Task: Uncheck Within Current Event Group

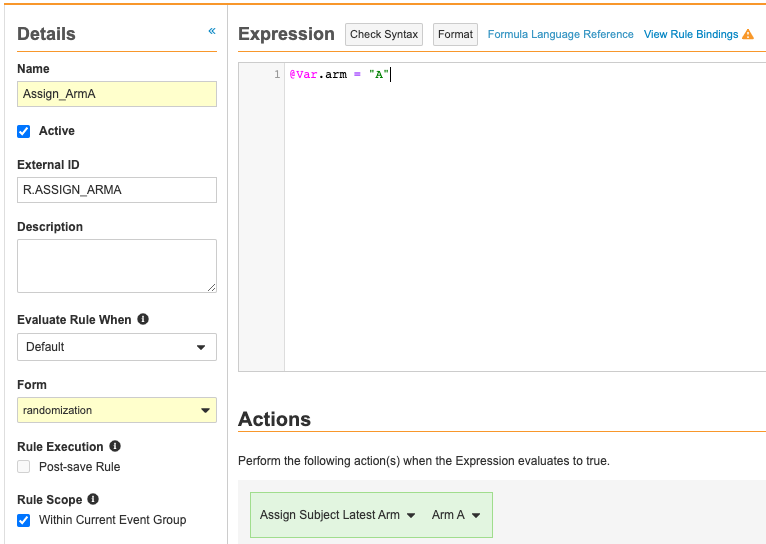Action: [x=24, y=520]
